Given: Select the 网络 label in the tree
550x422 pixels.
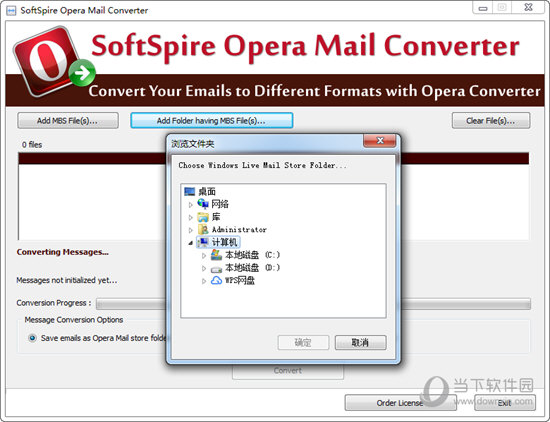Looking at the screenshot, I should click(220, 204).
